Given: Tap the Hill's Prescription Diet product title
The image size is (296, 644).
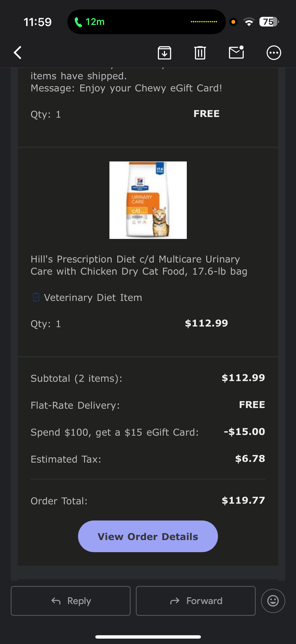Looking at the screenshot, I should 139,265.
